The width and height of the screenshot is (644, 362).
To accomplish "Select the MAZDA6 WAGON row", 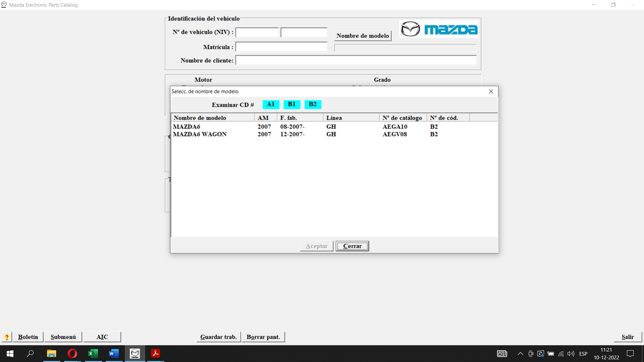I will coord(334,134).
